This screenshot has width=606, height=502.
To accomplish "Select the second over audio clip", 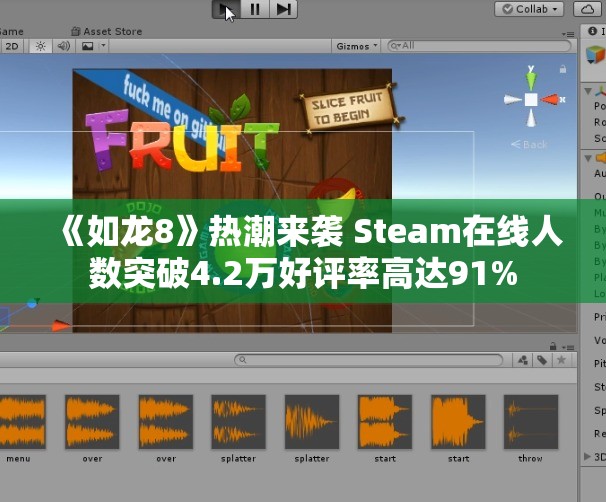I will [x=166, y=429].
